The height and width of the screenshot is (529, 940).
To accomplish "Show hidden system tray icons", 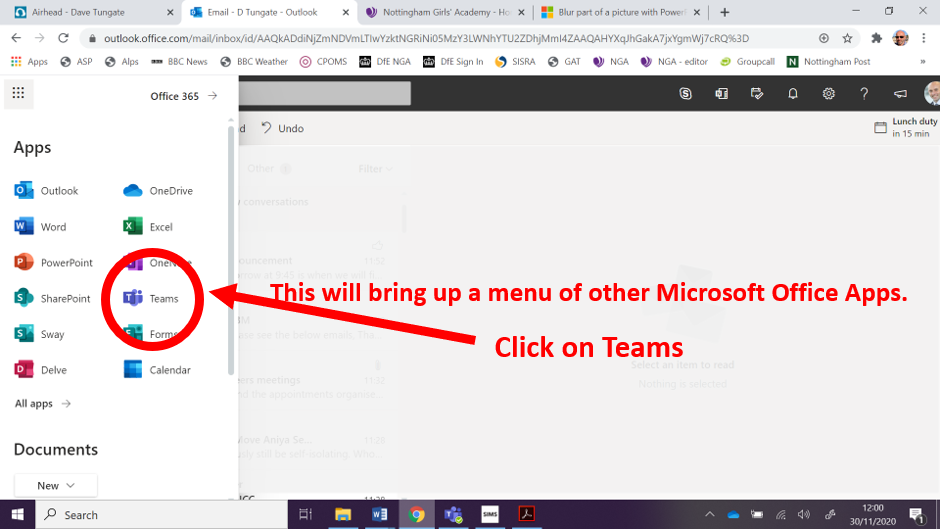I will [x=710, y=515].
